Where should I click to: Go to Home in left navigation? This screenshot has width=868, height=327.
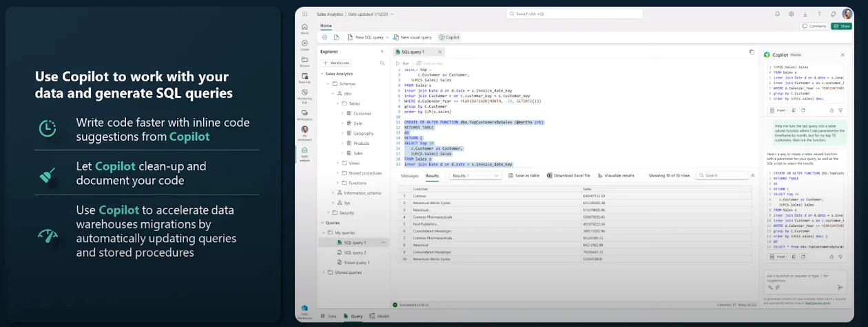304,28
